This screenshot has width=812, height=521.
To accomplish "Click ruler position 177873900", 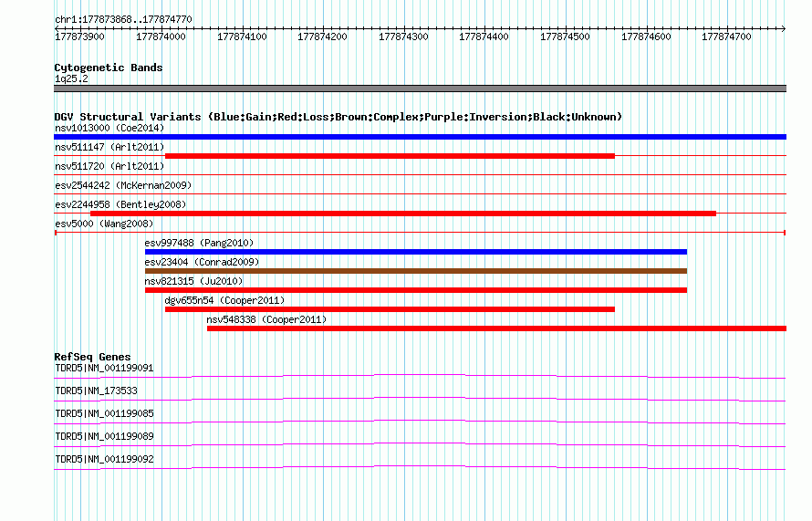I will click(x=79, y=36).
